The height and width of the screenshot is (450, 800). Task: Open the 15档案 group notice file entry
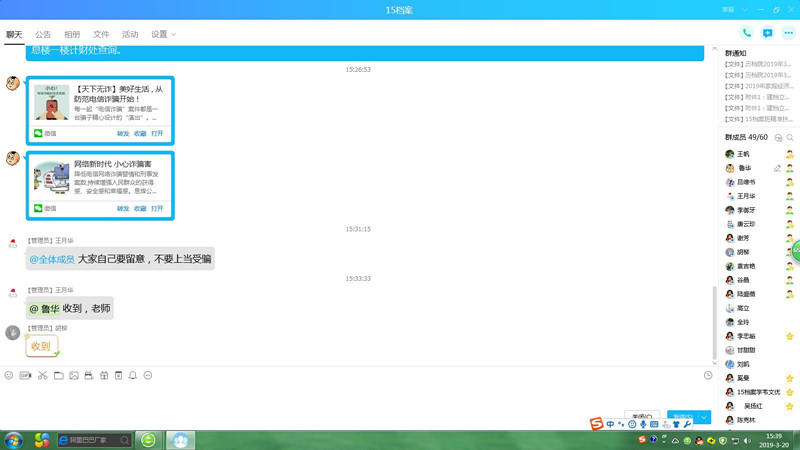point(759,119)
